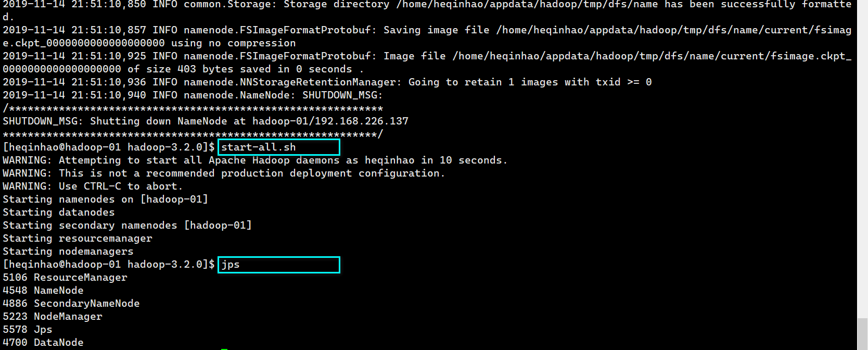Click "Starting secondary namenodes [hadoop-01]" line
The width and height of the screenshot is (868, 350).
pyautogui.click(x=127, y=226)
